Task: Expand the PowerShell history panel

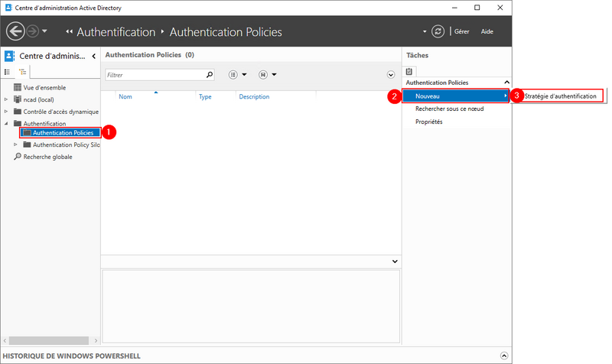Action: 503,356
